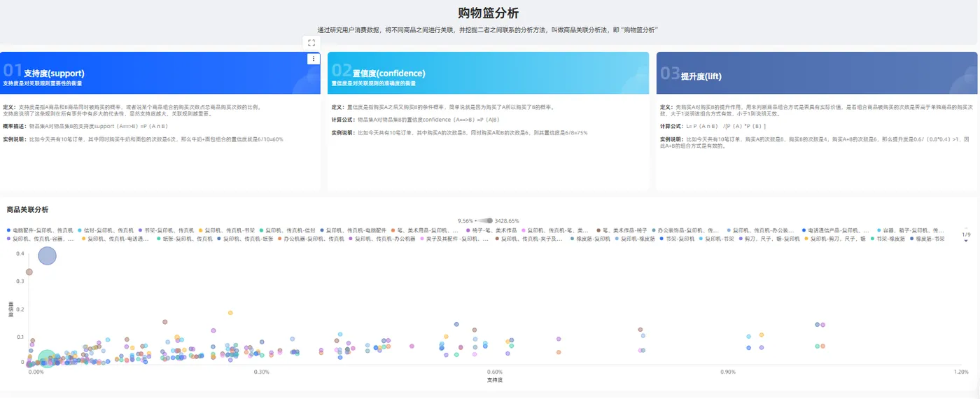Toggle legend entry 纸张-复印机、传真机
Viewport: 980px width, 399px height.
(x=185, y=239)
